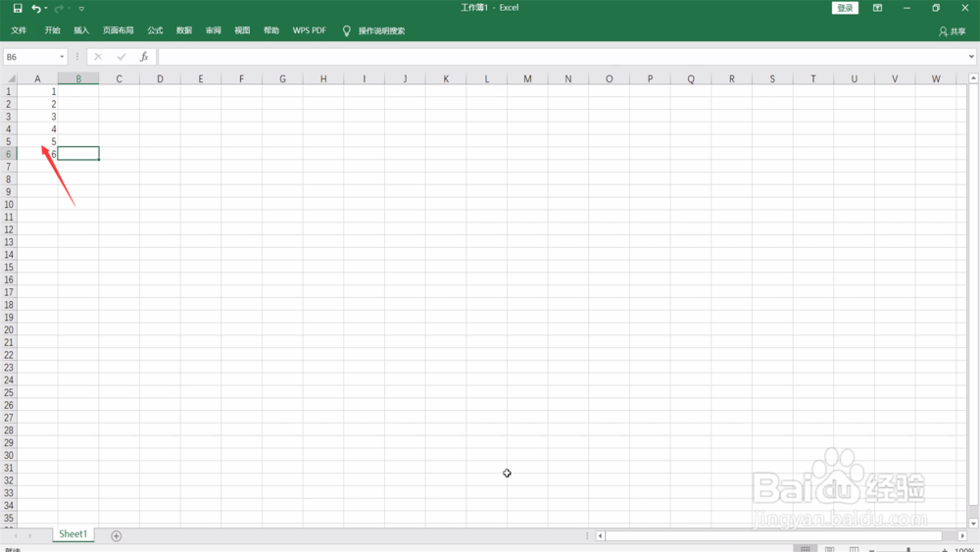Switch to the 开始 ribbon tab
The image size is (980, 552).
(52, 30)
